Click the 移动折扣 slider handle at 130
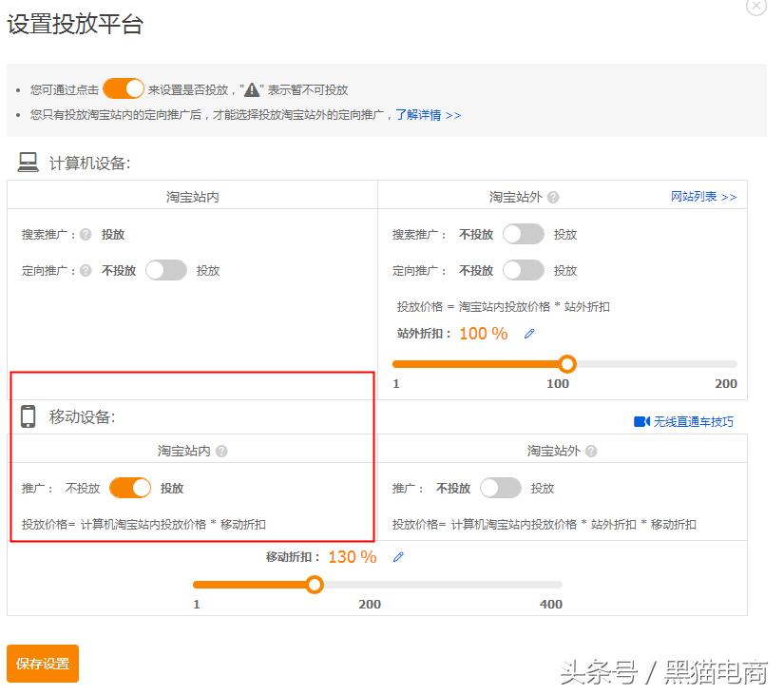The width and height of the screenshot is (784, 695). point(315,585)
